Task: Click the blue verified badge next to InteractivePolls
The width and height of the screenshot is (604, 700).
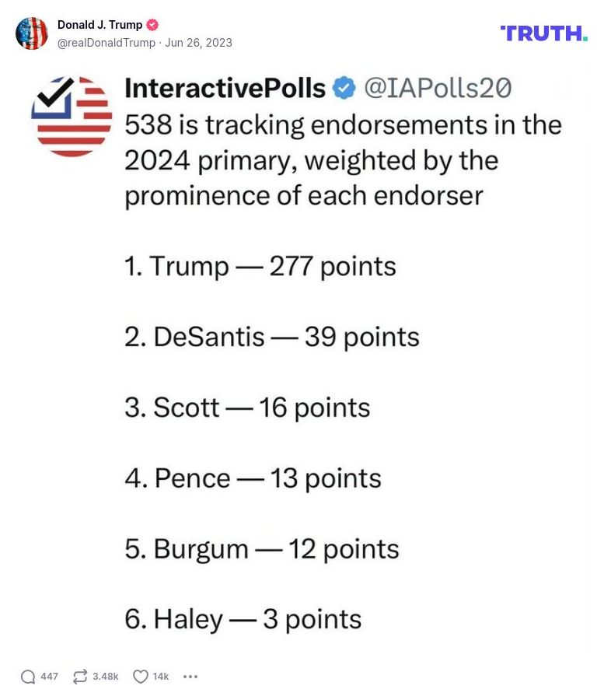Action: pyautogui.click(x=340, y=88)
